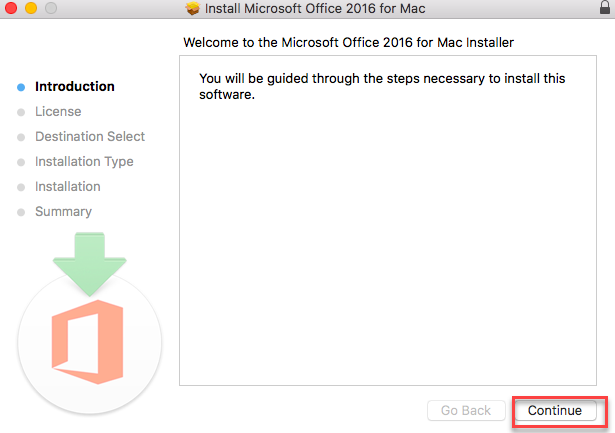615x433 pixels.
Task: Click the red close window button
Action: coord(11,7)
